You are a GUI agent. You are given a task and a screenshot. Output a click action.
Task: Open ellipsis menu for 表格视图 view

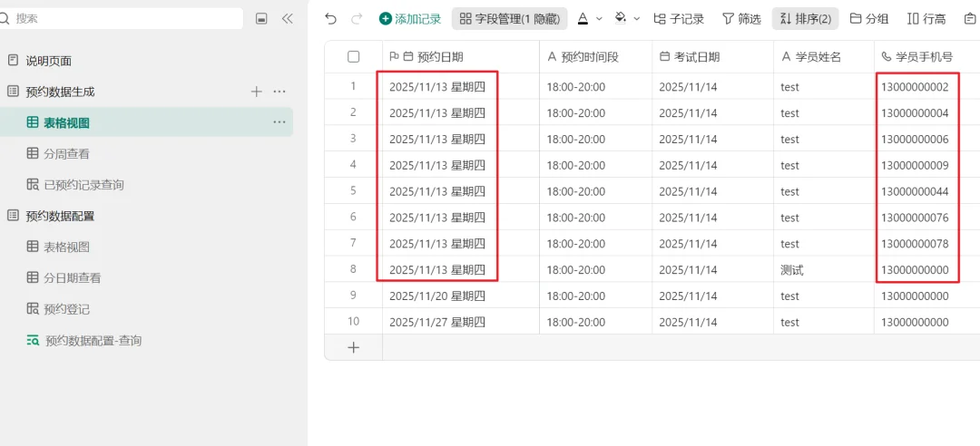(279, 121)
